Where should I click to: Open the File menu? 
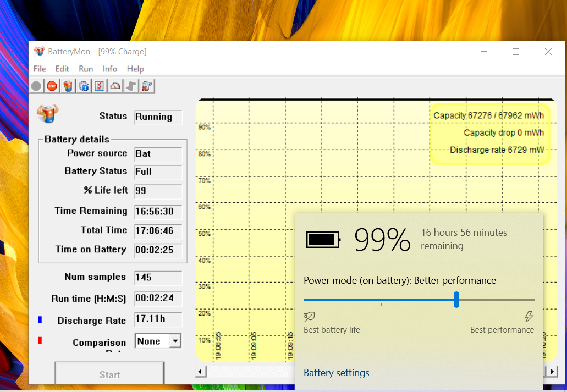[40, 69]
